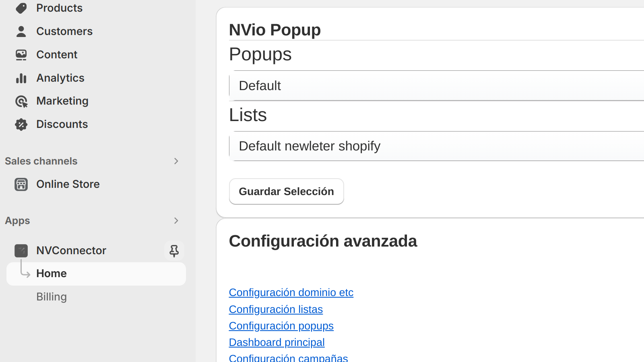Follow the Configuración listas link
644x362 pixels.
tap(276, 309)
